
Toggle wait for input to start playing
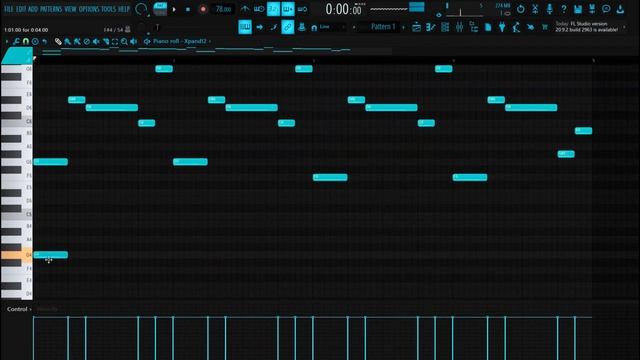259,9
